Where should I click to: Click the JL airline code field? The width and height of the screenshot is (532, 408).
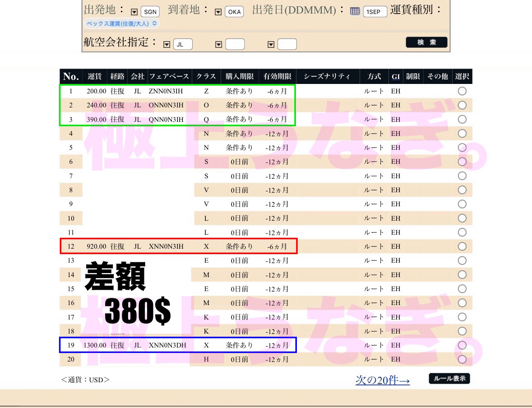[183, 45]
